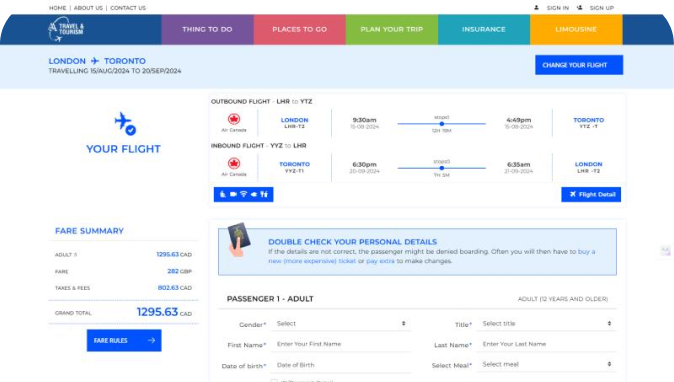Follow the 'pay extra' link
This screenshot has width=674, height=382.
(380, 261)
